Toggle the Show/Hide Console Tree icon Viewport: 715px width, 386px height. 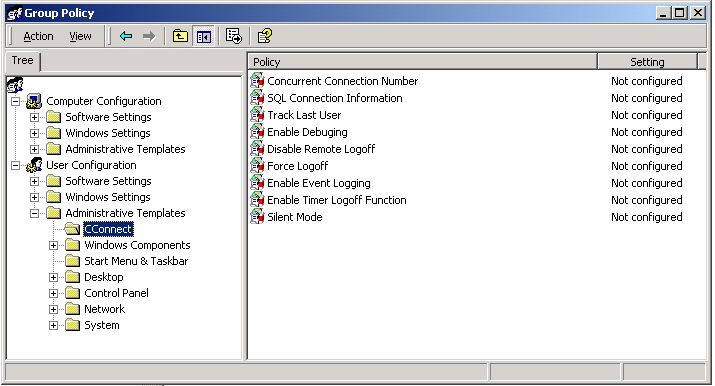click(203, 36)
